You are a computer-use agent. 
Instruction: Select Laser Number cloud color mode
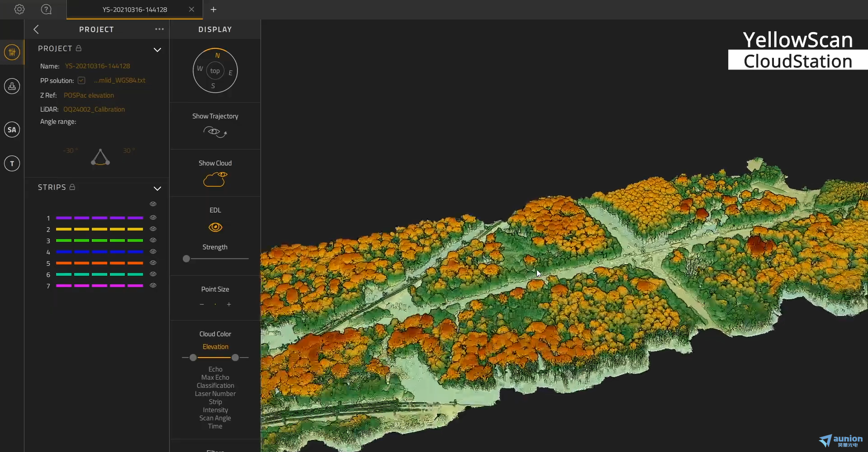(215, 394)
